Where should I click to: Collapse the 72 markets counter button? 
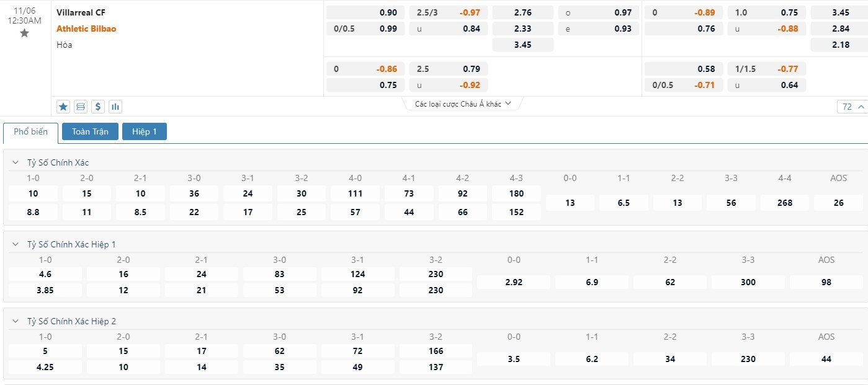(x=852, y=107)
